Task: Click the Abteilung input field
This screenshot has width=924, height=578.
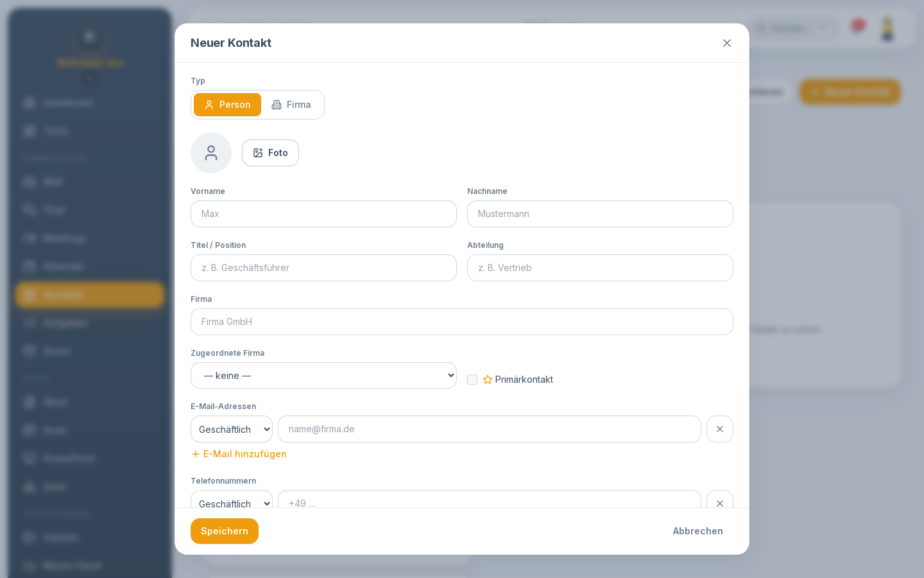Action: pyautogui.click(x=600, y=268)
